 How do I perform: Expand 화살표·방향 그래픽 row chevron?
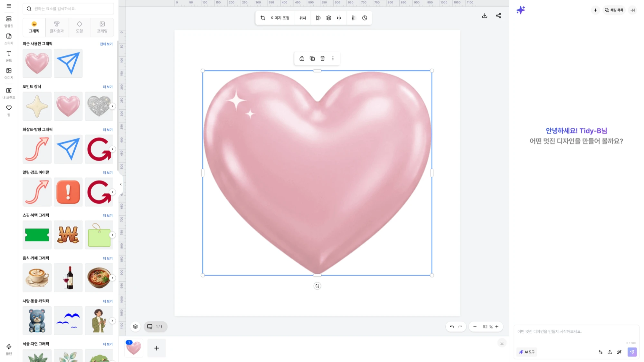point(112,149)
